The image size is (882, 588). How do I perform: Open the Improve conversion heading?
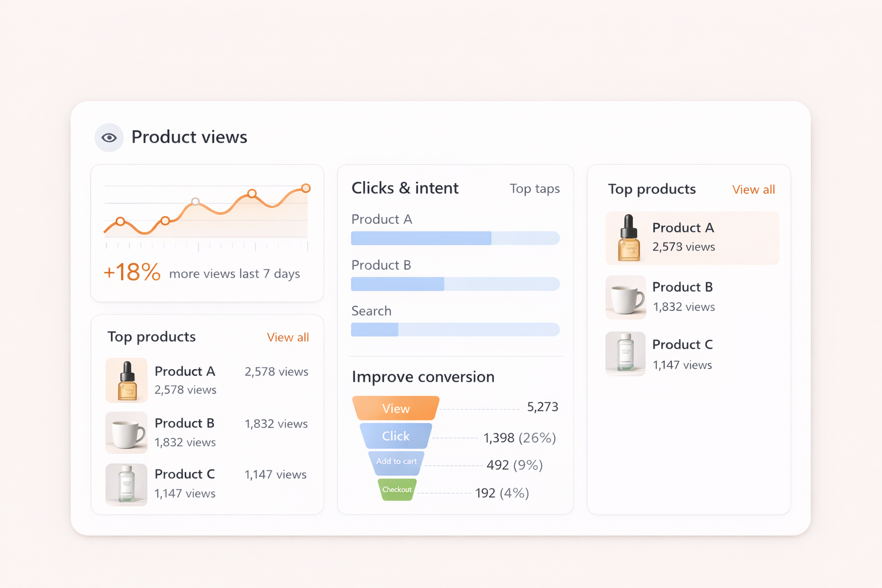point(423,377)
